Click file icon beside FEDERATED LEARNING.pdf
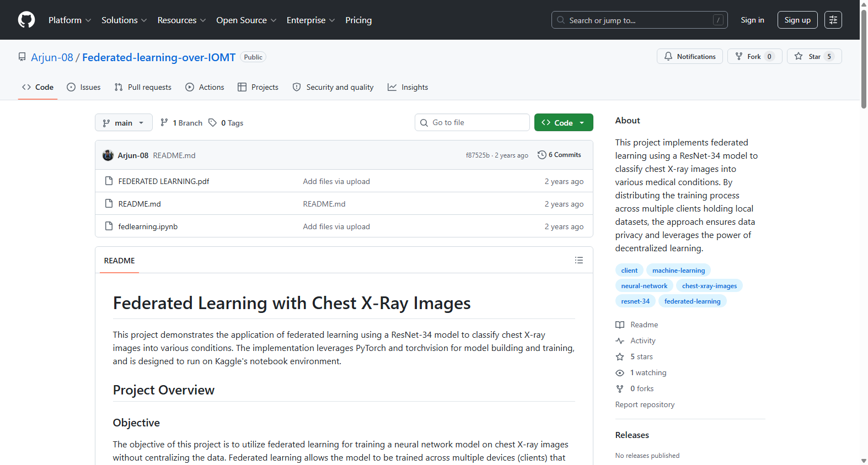This screenshot has width=868, height=465. (x=109, y=181)
